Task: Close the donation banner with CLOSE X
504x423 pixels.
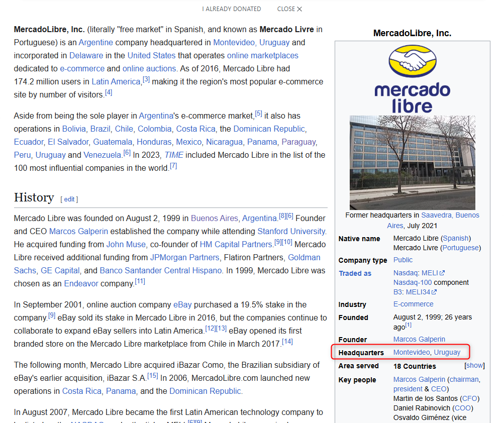Action: [289, 9]
